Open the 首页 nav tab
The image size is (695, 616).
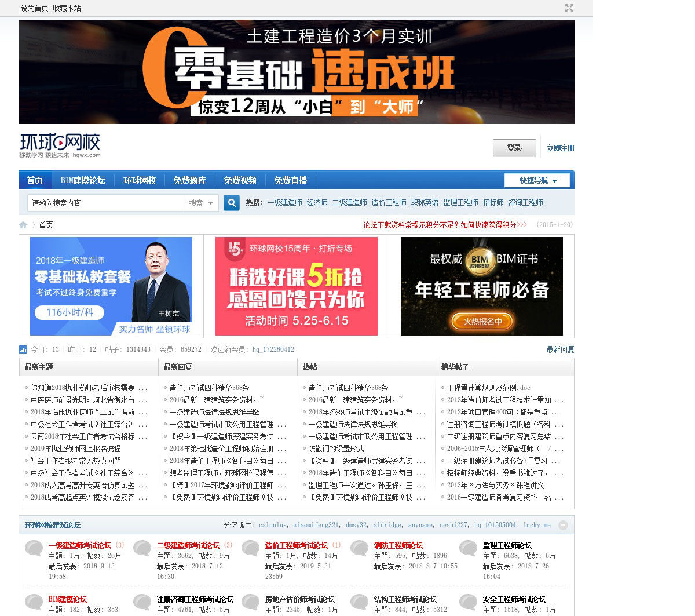[35, 180]
